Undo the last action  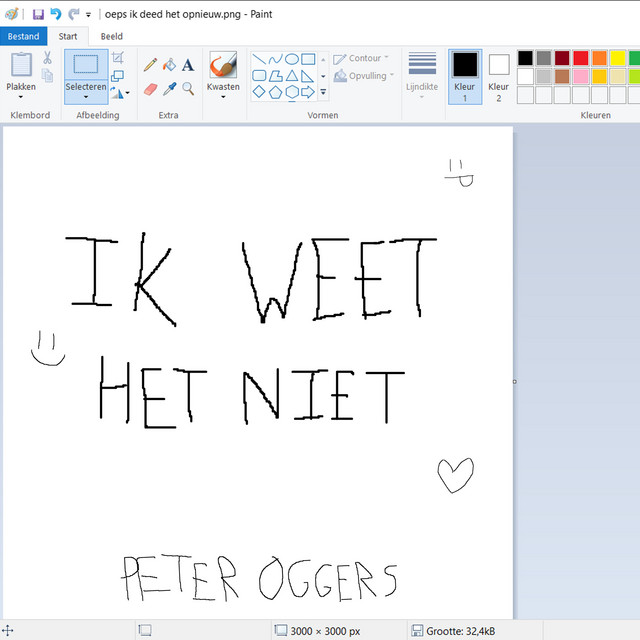[x=56, y=15]
